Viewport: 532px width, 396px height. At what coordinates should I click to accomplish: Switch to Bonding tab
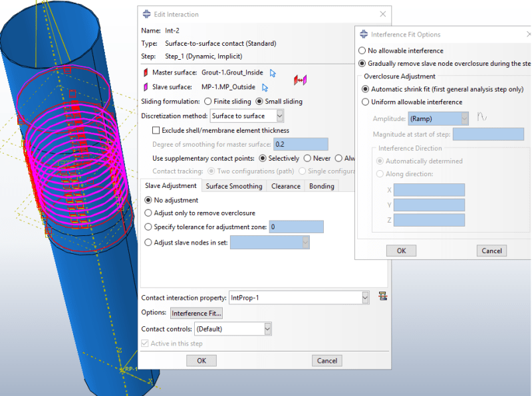(322, 186)
